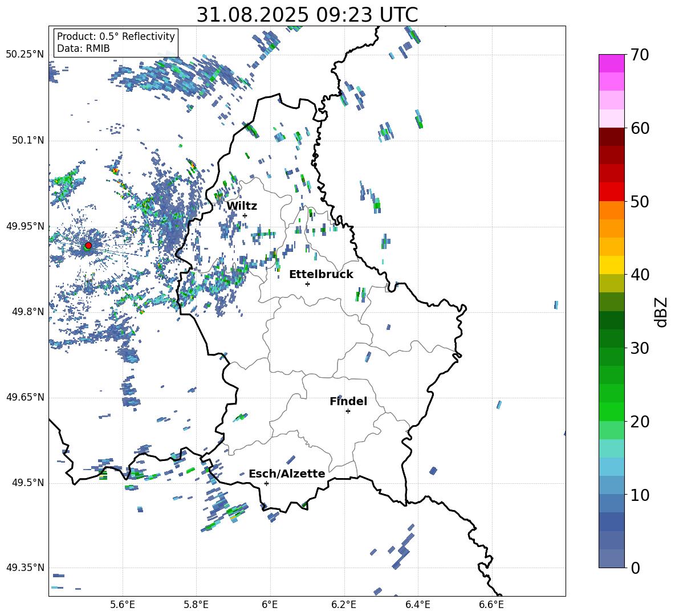Click the 'Data: RMIB' label
Viewport: 675px width, 616px height.
83,48
